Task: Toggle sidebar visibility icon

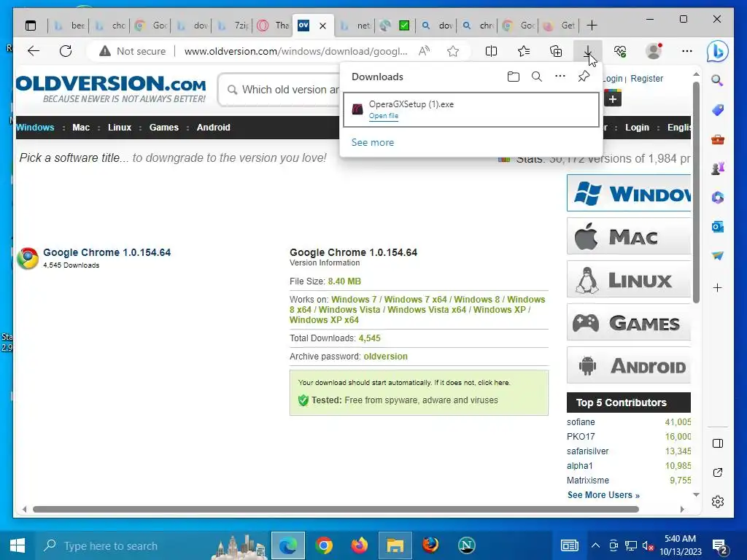Action: (x=718, y=443)
